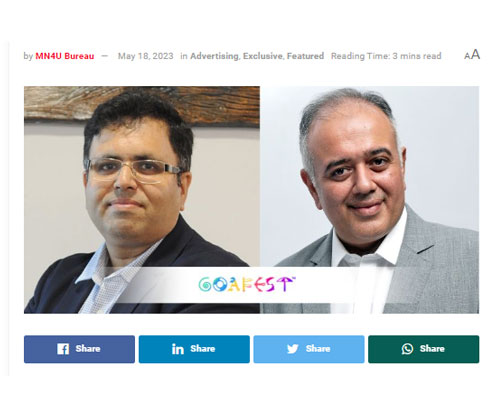Click the photo of man with glasses
Image resolution: width=500 pixels, height=400 pixels.
click(142, 200)
